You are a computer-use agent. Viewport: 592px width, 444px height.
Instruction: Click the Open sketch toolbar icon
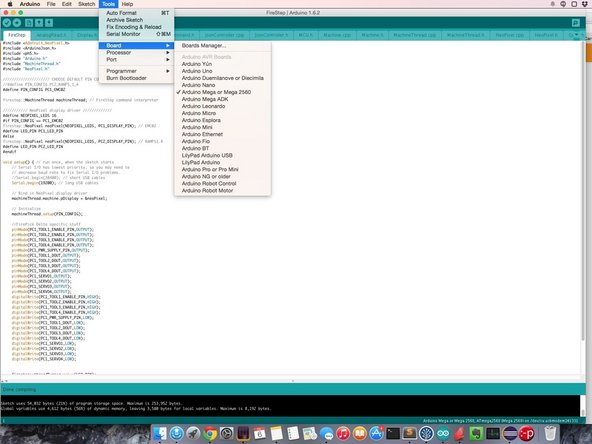pos(39,23)
